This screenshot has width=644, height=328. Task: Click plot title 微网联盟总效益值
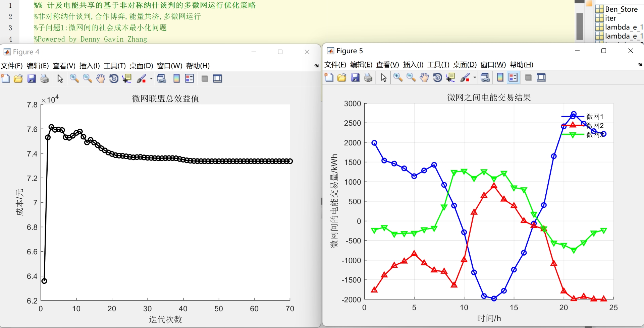pyautogui.click(x=165, y=99)
